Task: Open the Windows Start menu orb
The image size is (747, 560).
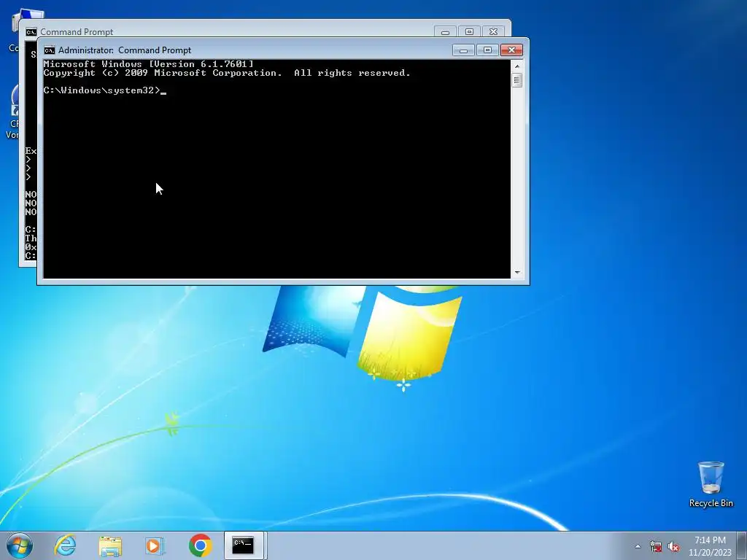Action: (20, 545)
